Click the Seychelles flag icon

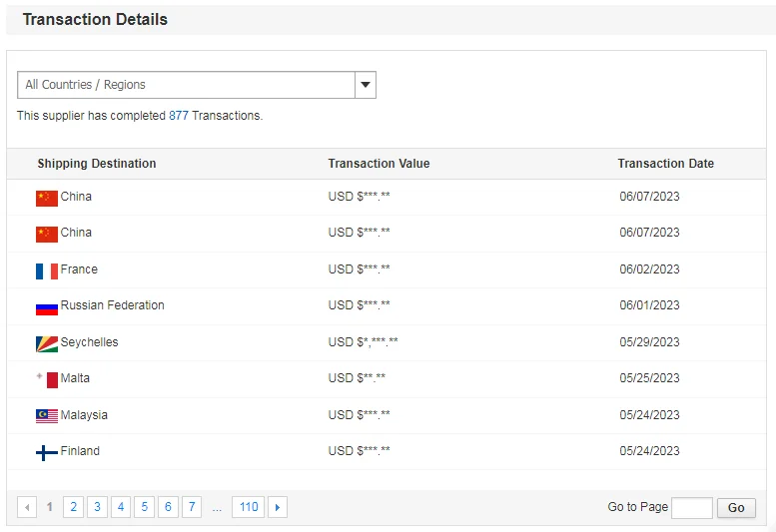pyautogui.click(x=47, y=343)
